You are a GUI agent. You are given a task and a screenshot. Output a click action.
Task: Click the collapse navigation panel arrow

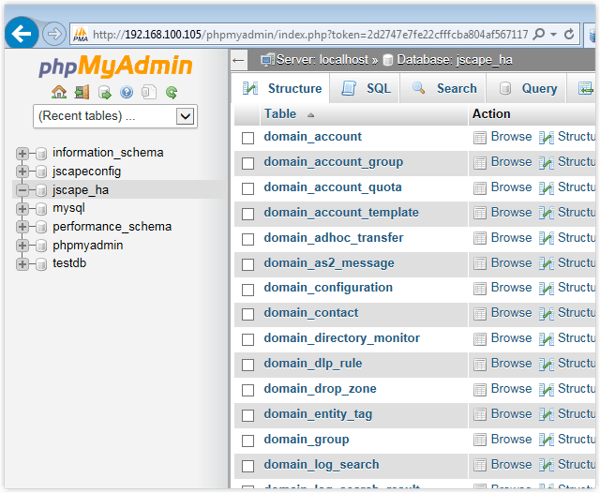pos(238,60)
